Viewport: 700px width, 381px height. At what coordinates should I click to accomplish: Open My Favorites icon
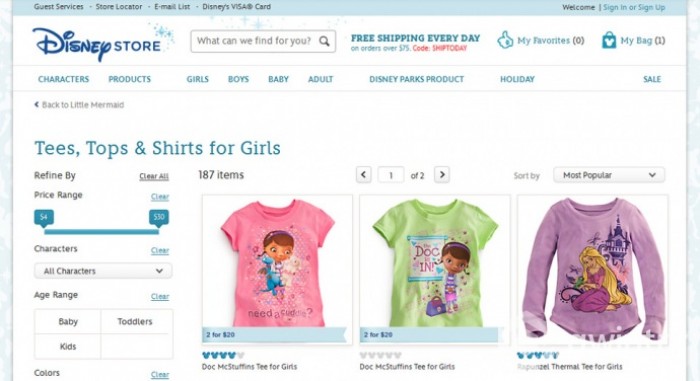coord(505,40)
